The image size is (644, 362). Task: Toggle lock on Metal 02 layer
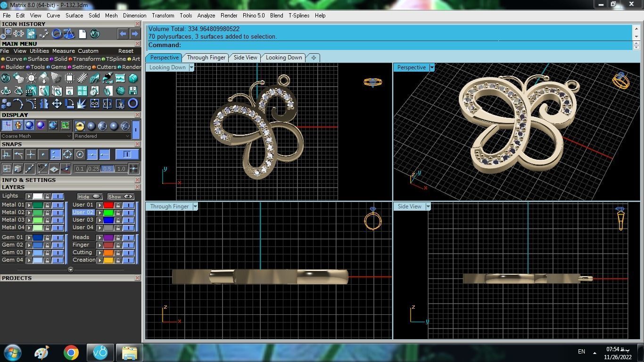tap(47, 213)
